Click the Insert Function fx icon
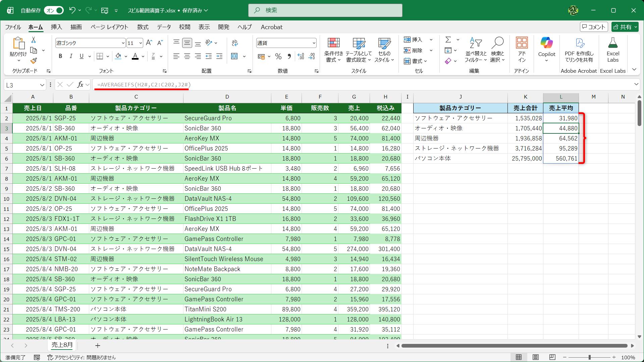644x362 pixels. tap(80, 84)
